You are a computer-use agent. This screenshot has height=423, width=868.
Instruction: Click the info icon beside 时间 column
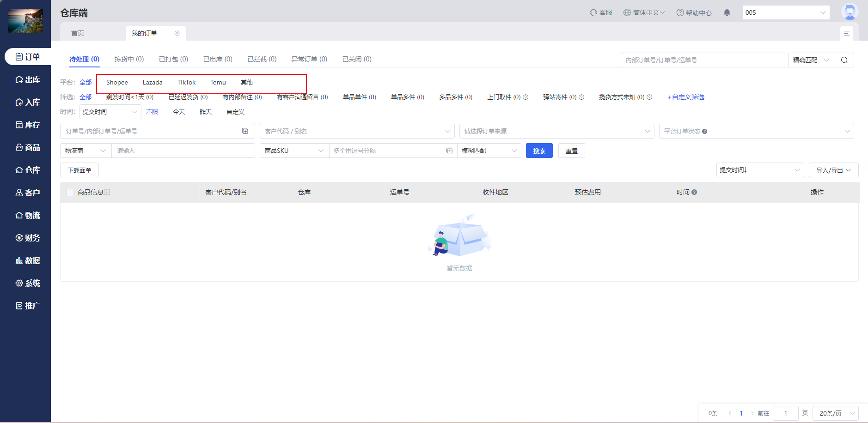(x=694, y=192)
